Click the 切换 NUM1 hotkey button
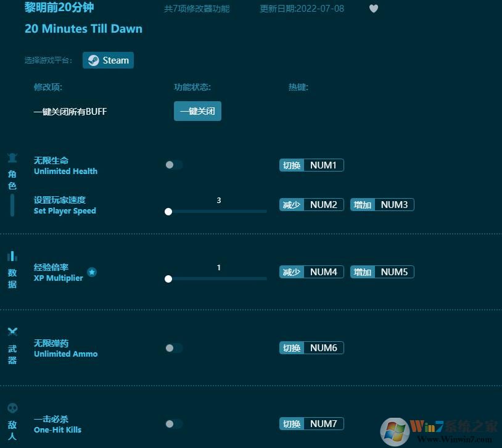502x448 pixels. click(311, 165)
